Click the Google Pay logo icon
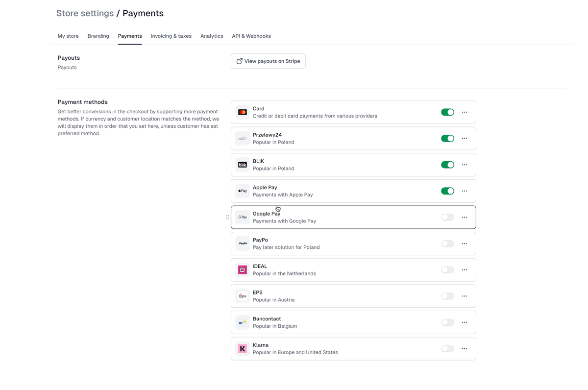The image size is (588, 390). click(243, 217)
